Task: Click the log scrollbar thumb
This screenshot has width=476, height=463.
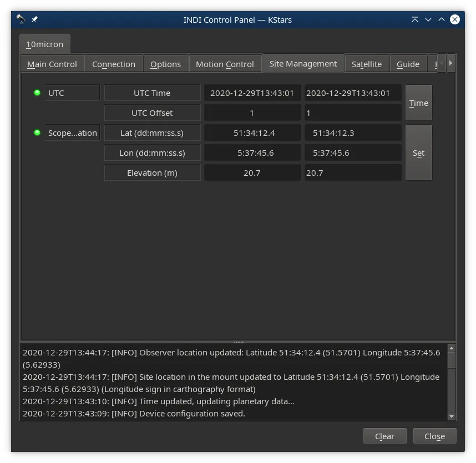Action: click(452, 360)
